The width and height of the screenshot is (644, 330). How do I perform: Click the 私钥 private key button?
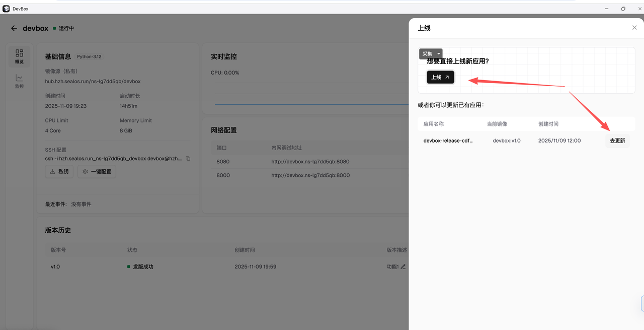click(59, 171)
